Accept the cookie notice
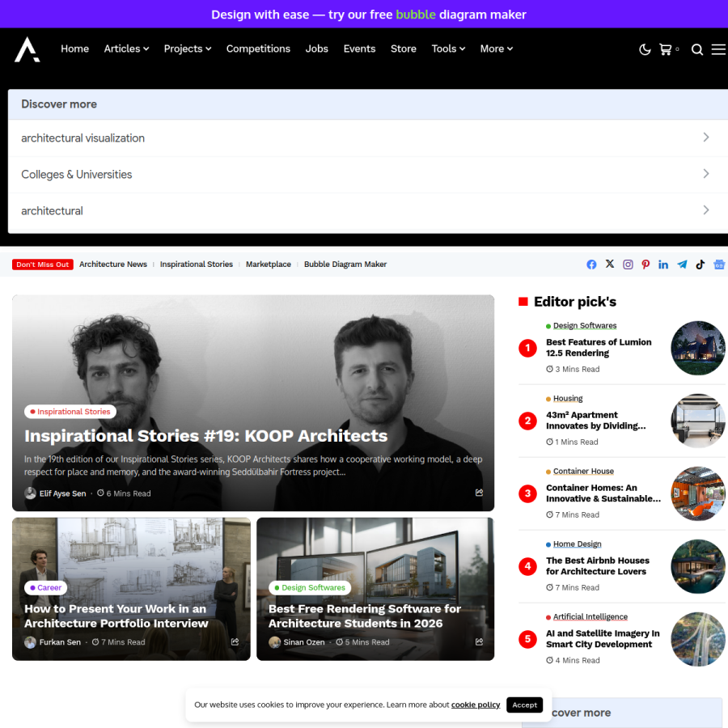 click(x=525, y=705)
